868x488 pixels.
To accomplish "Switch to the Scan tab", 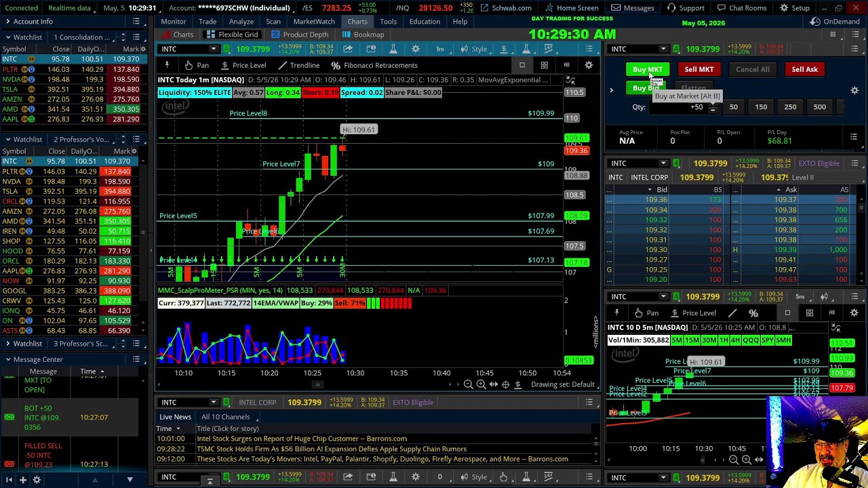I will [x=273, y=21].
